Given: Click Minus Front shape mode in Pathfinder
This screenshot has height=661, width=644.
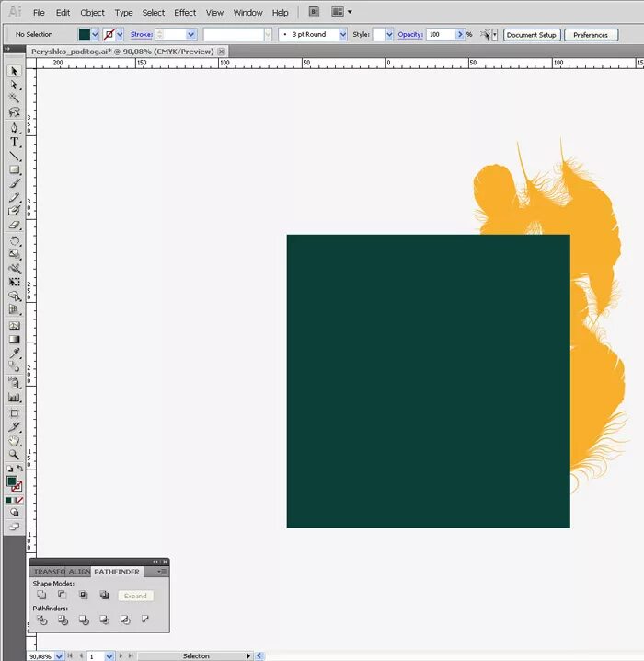Looking at the screenshot, I should (x=62, y=595).
